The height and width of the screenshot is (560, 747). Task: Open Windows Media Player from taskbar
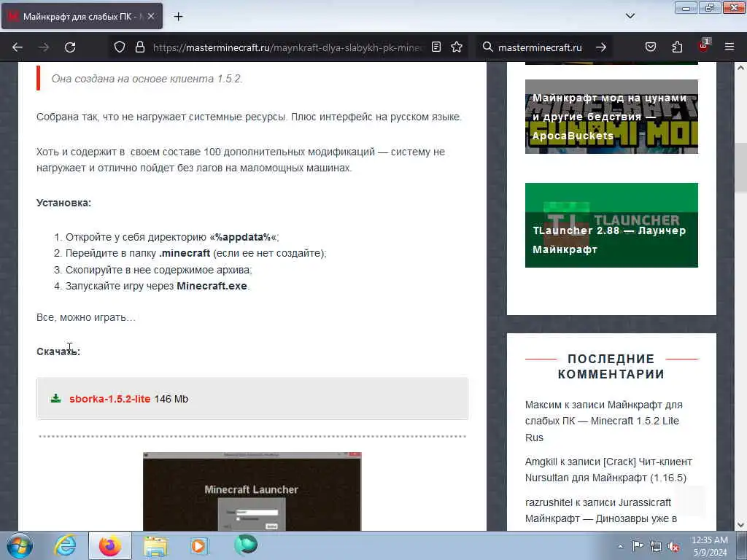tap(199, 545)
